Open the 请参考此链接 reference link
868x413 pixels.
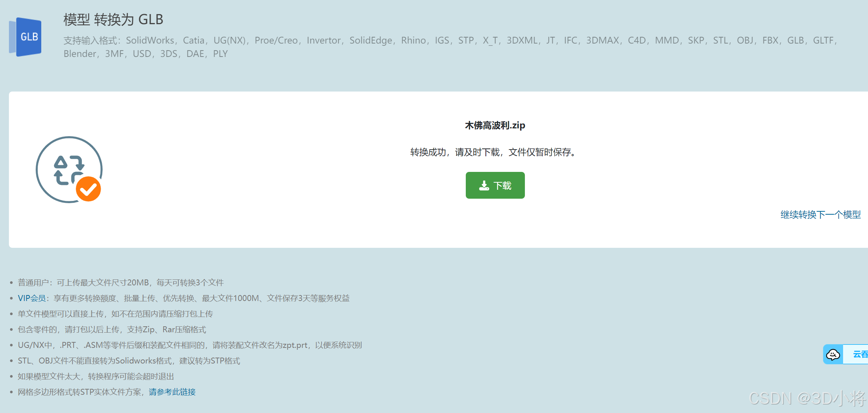tap(172, 392)
